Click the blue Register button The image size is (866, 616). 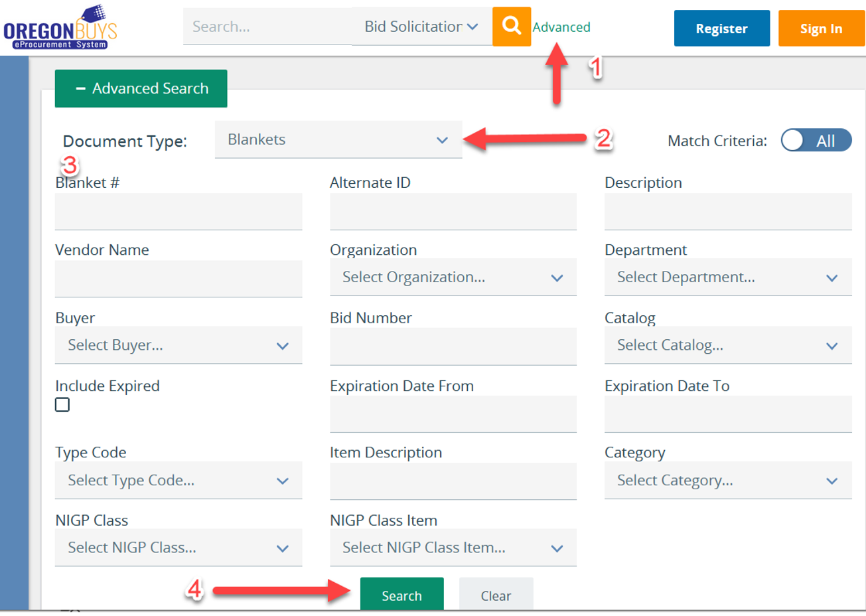pyautogui.click(x=721, y=29)
